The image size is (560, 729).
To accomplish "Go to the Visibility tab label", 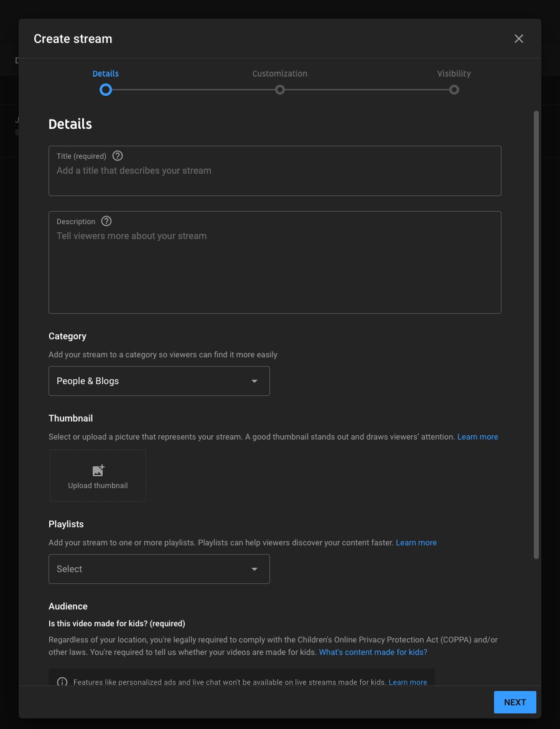I will [x=454, y=73].
